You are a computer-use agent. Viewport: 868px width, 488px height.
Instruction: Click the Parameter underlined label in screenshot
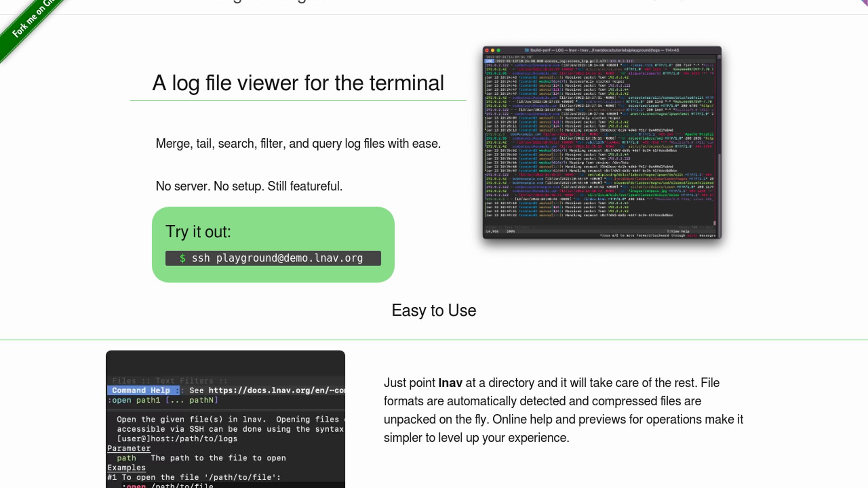129,448
